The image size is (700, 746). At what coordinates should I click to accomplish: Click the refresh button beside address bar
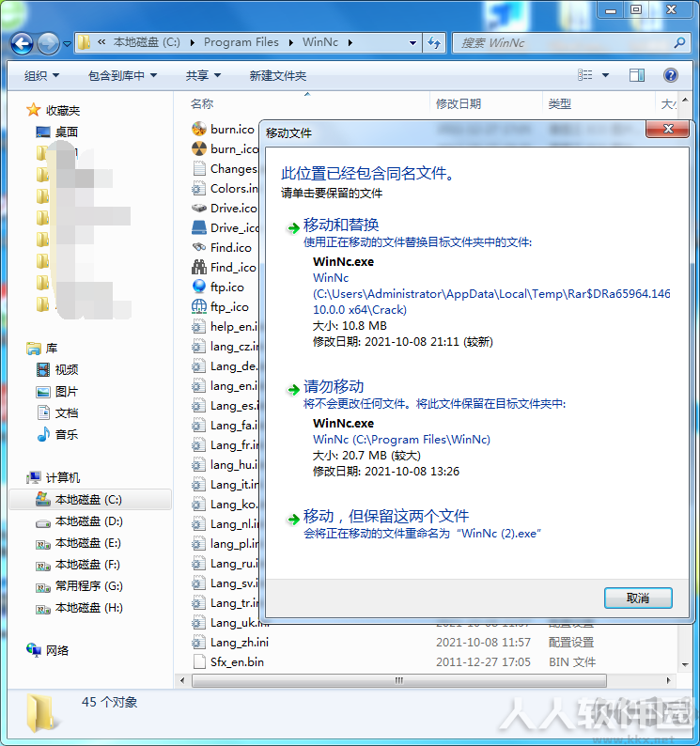coord(434,43)
